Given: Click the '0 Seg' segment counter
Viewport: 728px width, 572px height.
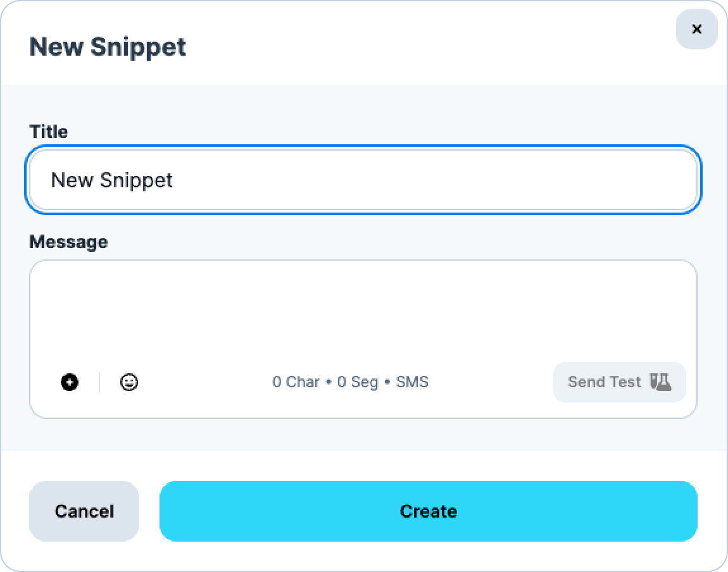Looking at the screenshot, I should (x=358, y=382).
